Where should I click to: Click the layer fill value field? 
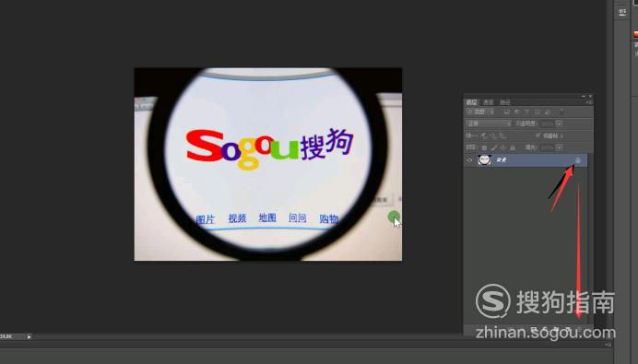point(547,147)
